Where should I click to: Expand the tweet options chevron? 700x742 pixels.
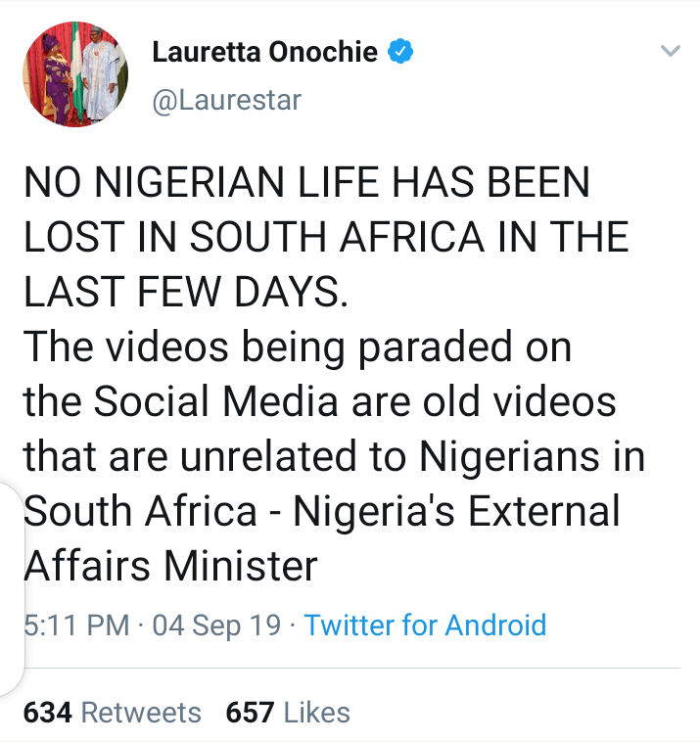click(x=670, y=51)
